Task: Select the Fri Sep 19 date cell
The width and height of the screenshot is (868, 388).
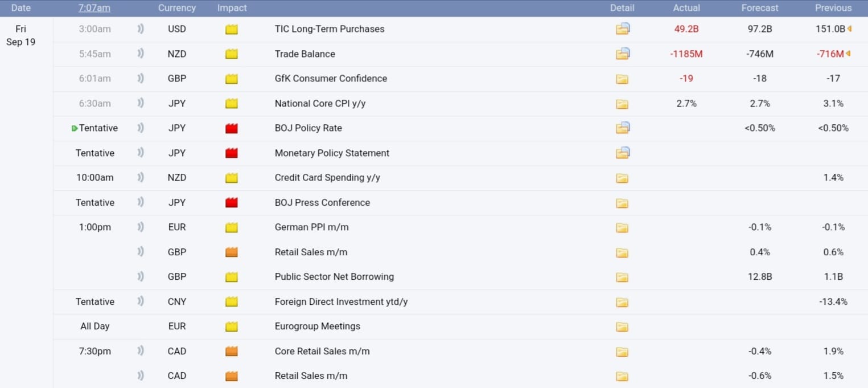Action: pos(21,35)
